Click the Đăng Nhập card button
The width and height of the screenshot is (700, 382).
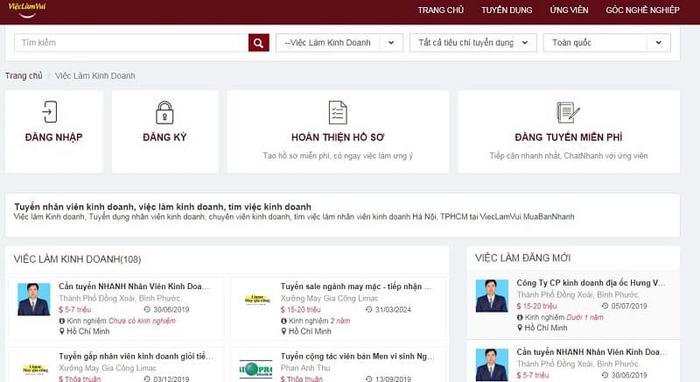[54, 132]
